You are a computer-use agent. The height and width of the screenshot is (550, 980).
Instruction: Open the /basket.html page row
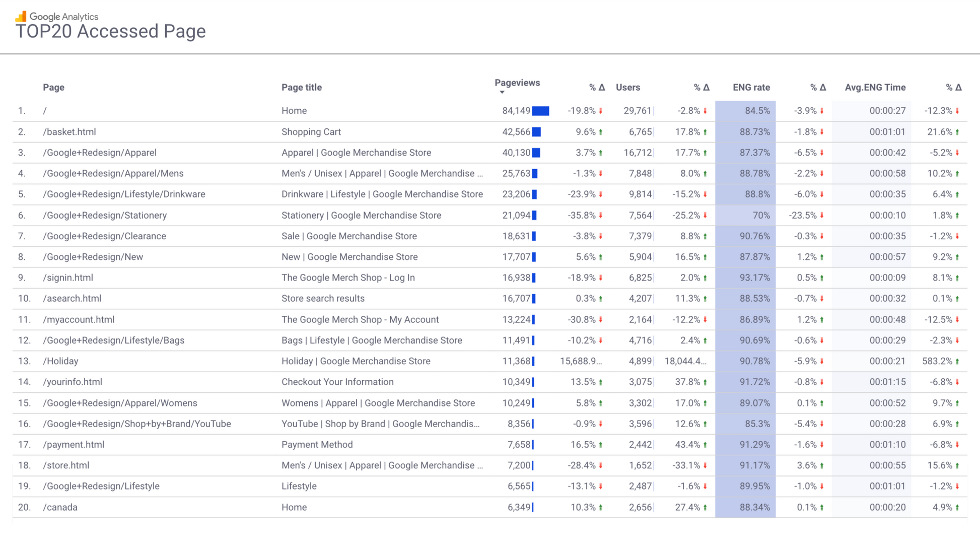69,132
